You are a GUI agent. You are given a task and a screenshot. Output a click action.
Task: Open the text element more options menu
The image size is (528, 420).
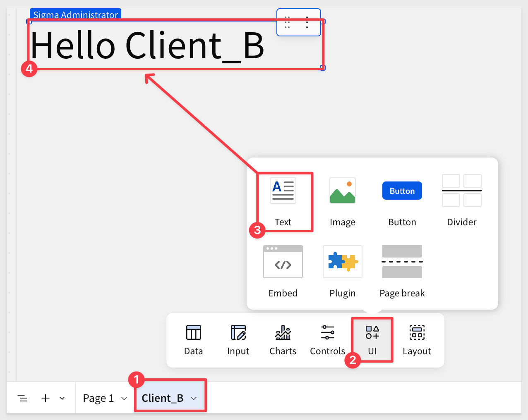[307, 22]
